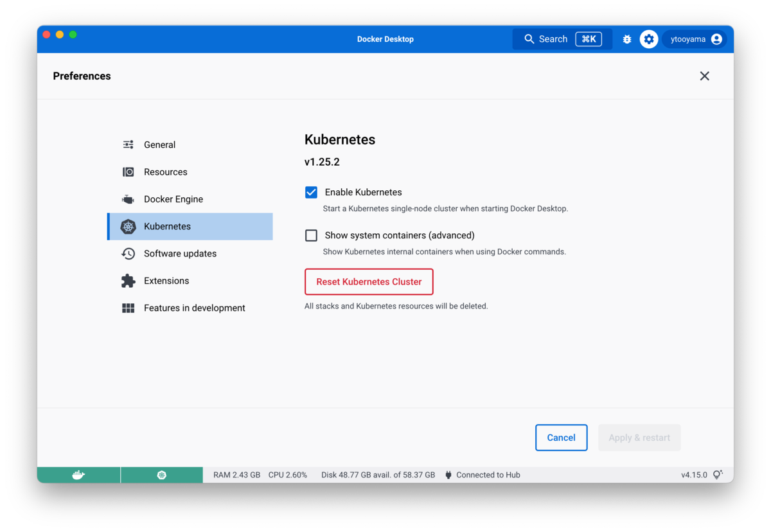Click Connected to Hub status text
Image resolution: width=771 pixels, height=532 pixels.
(x=488, y=475)
